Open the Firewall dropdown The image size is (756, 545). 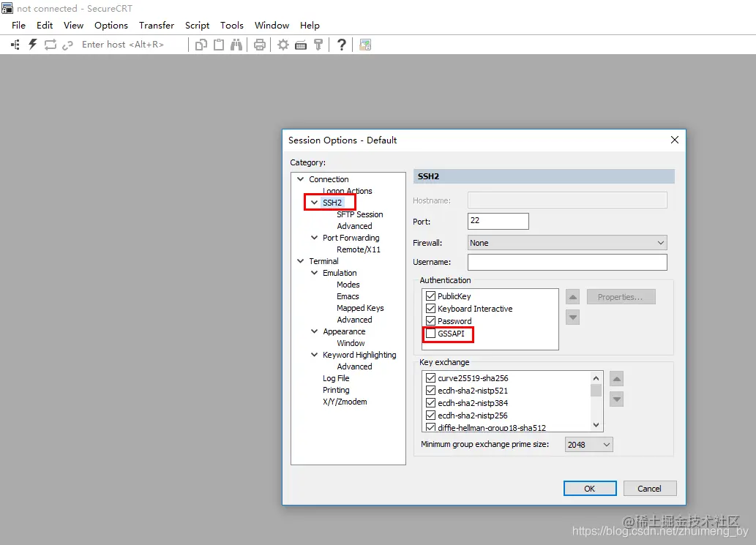tap(567, 243)
